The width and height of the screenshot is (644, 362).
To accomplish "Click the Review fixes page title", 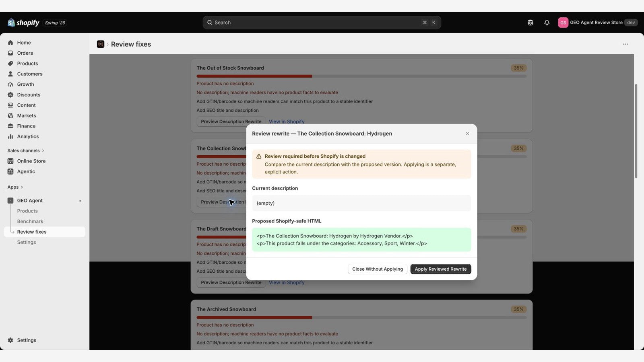I will coord(131,44).
